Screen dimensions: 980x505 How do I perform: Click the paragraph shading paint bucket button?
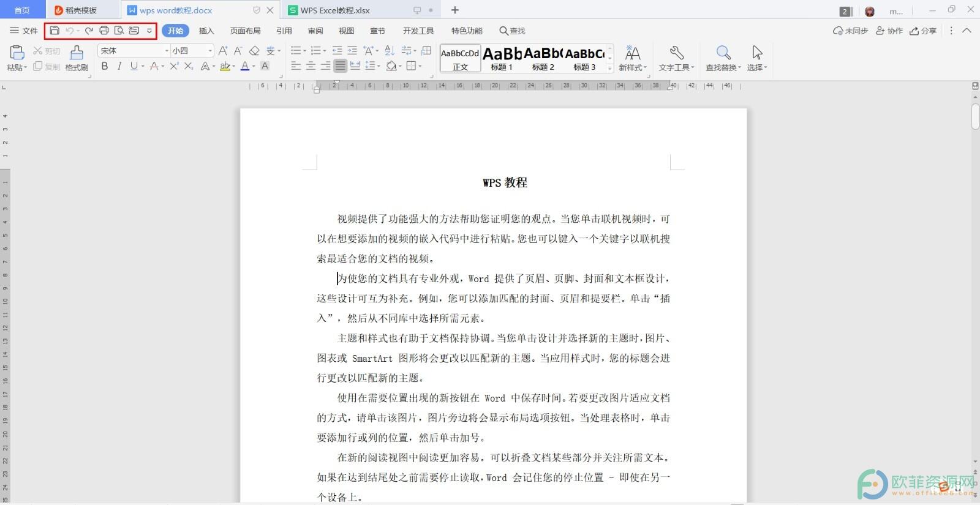391,66
